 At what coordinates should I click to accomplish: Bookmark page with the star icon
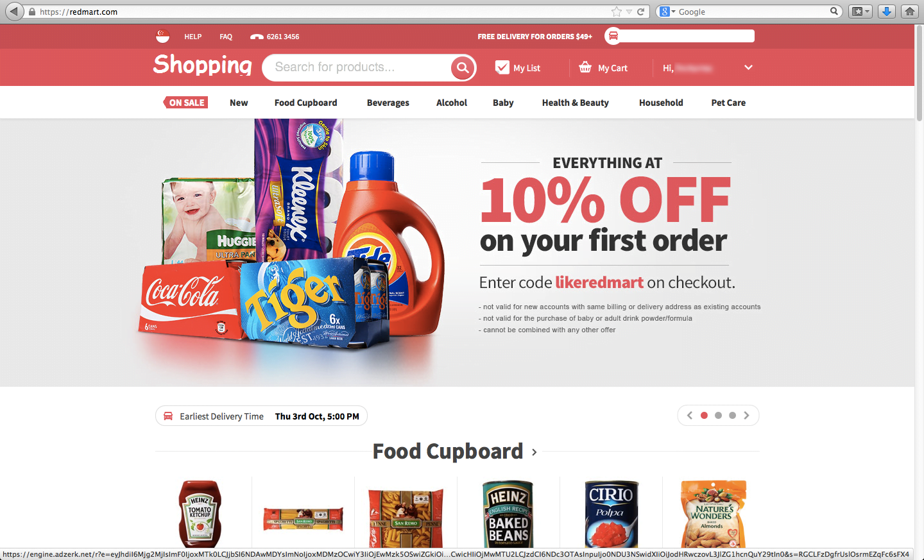617,12
